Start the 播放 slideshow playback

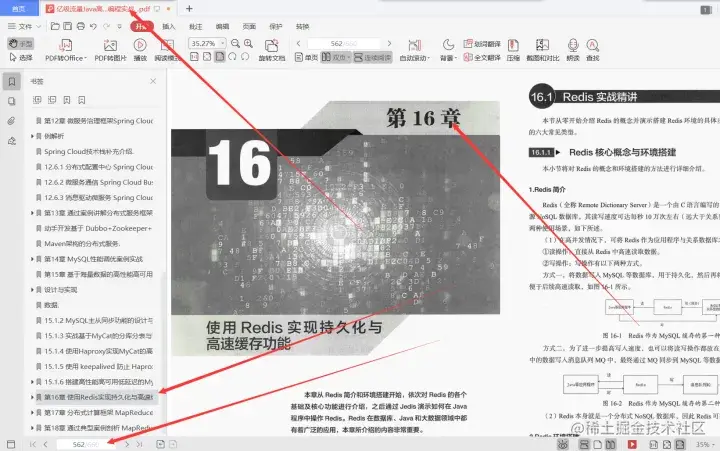tap(140, 50)
